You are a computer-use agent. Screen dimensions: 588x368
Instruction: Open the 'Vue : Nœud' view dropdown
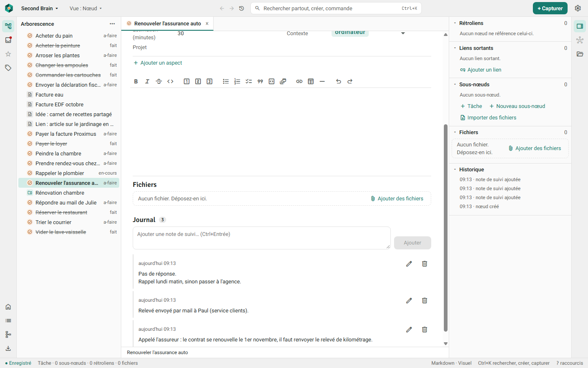[86, 8]
